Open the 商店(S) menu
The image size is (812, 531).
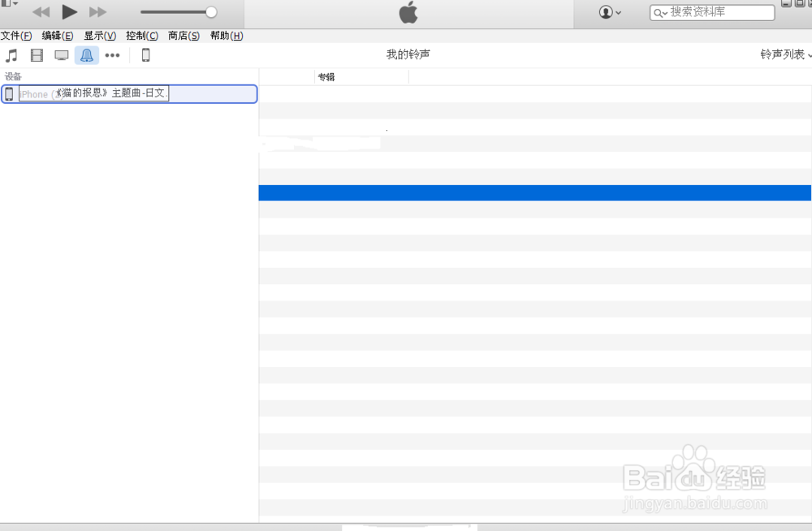point(184,36)
